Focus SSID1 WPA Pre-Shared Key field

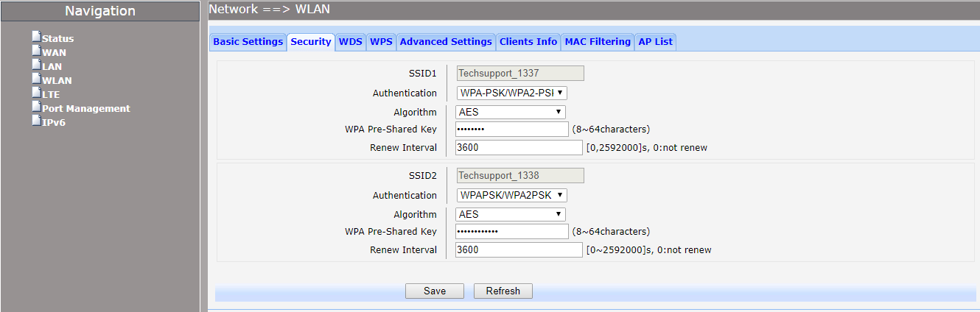512,130
